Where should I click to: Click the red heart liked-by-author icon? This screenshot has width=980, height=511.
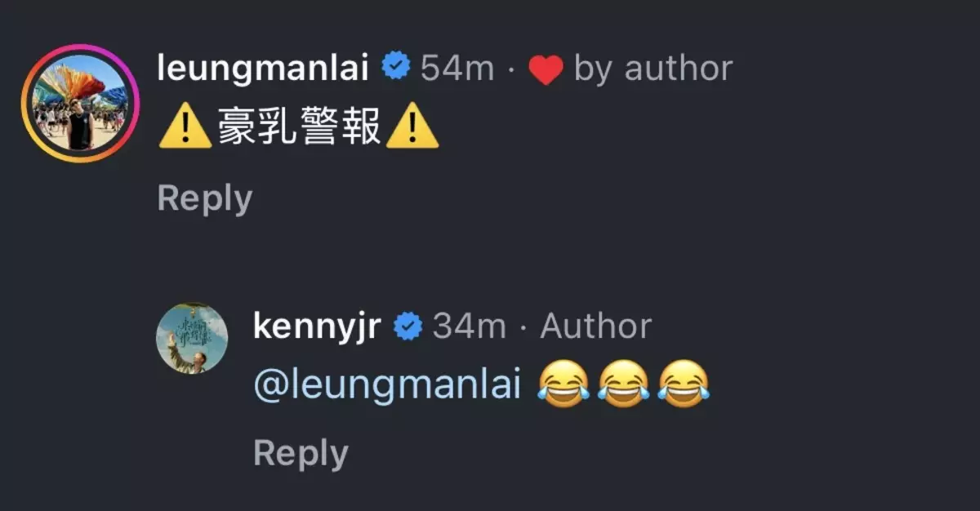[x=546, y=70]
